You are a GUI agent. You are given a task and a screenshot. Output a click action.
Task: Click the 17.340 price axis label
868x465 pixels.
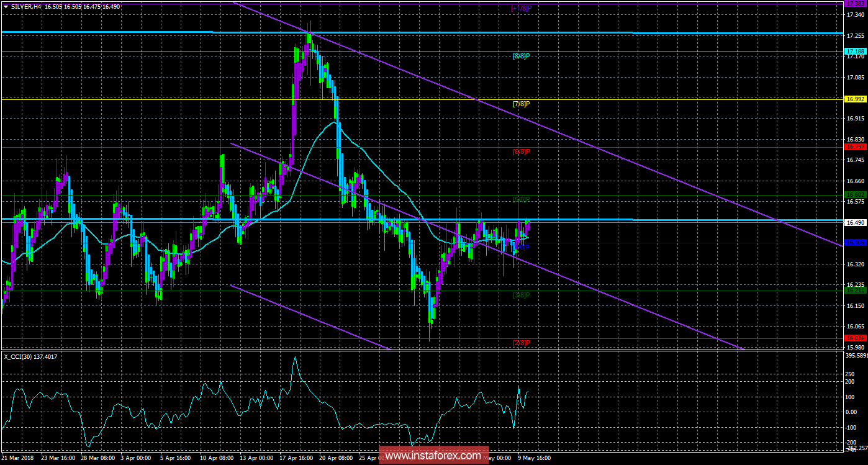[x=854, y=14]
